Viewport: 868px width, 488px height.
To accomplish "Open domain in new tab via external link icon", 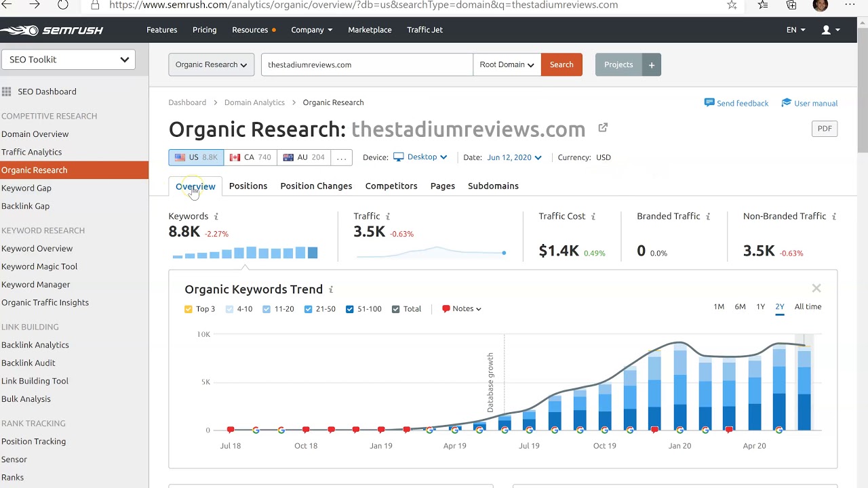I will click(603, 127).
